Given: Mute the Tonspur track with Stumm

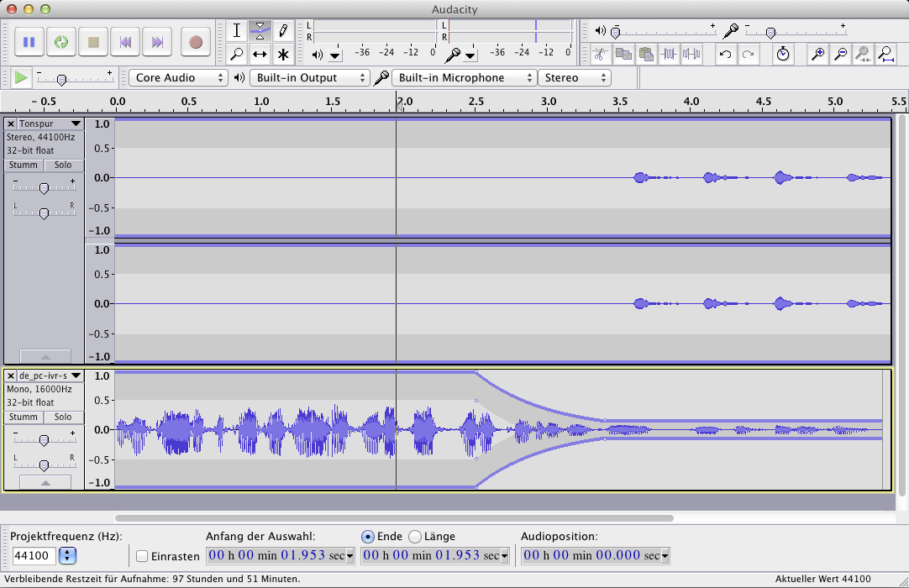Looking at the screenshot, I should [x=24, y=165].
